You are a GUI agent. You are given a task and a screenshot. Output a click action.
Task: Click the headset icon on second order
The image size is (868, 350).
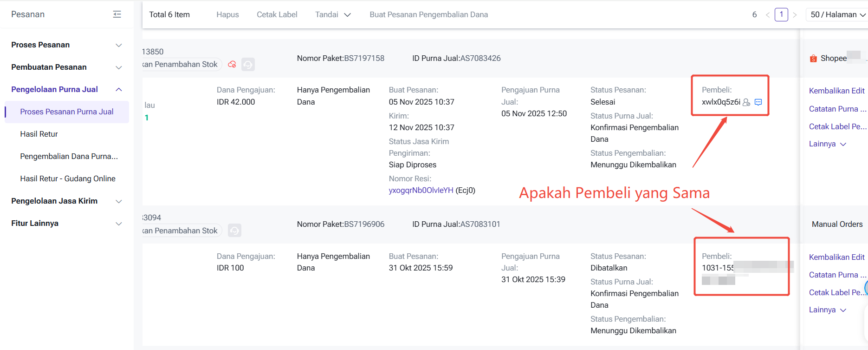click(234, 231)
